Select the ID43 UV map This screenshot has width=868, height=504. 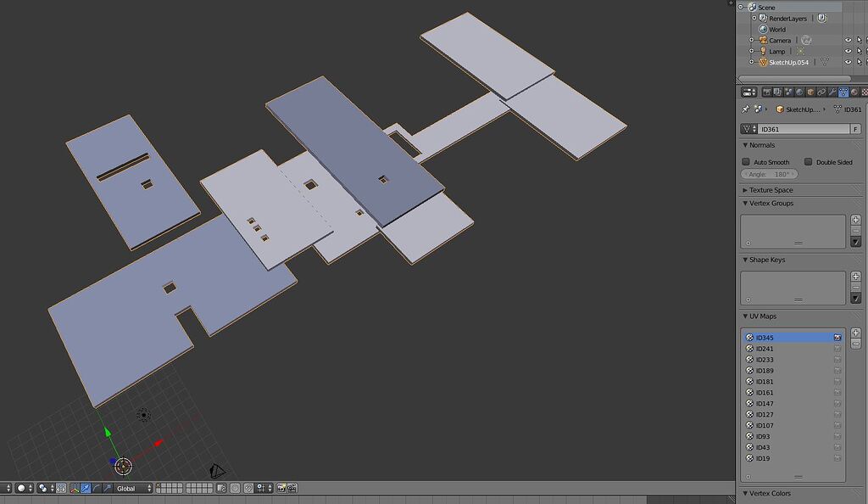pyautogui.click(x=793, y=447)
